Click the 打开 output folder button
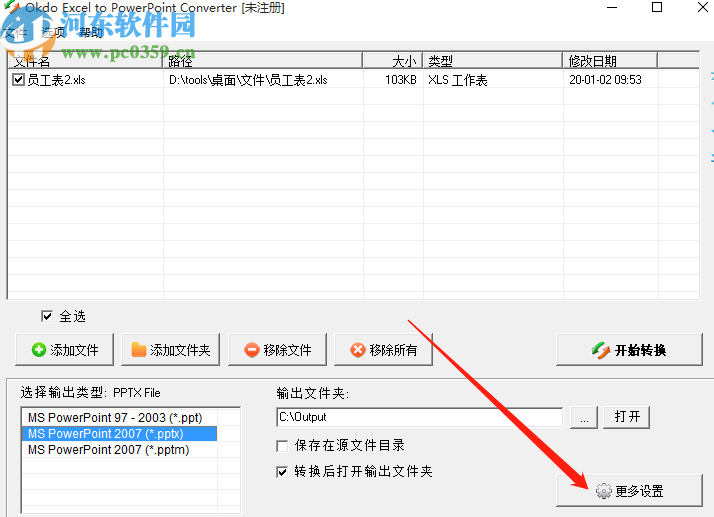Screen dimensions: 714x517 pyautogui.click(x=627, y=417)
